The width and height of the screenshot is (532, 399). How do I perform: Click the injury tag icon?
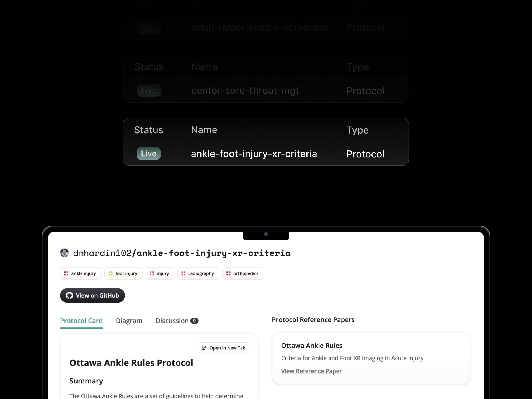point(152,273)
